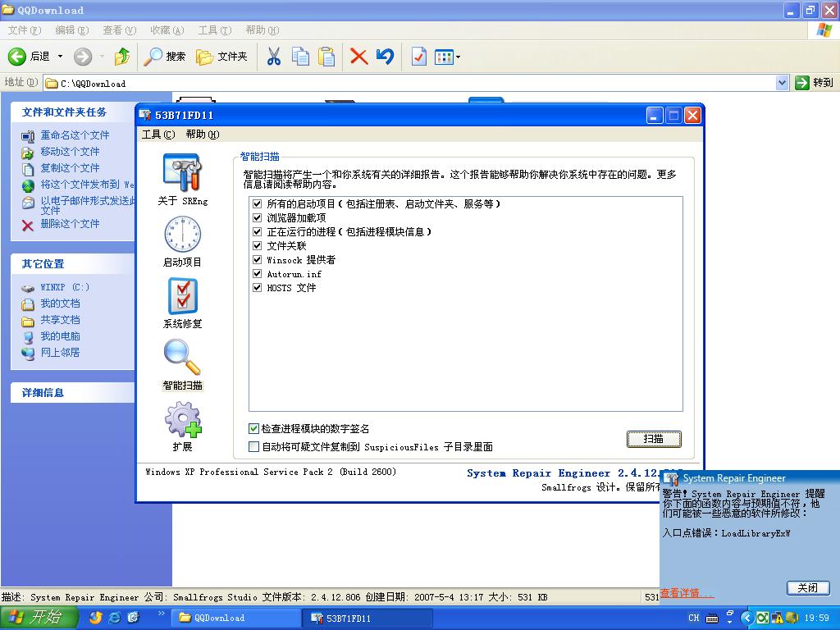Open Explorer 查看(V) menu
This screenshot has width=840, height=630.
[120, 30]
